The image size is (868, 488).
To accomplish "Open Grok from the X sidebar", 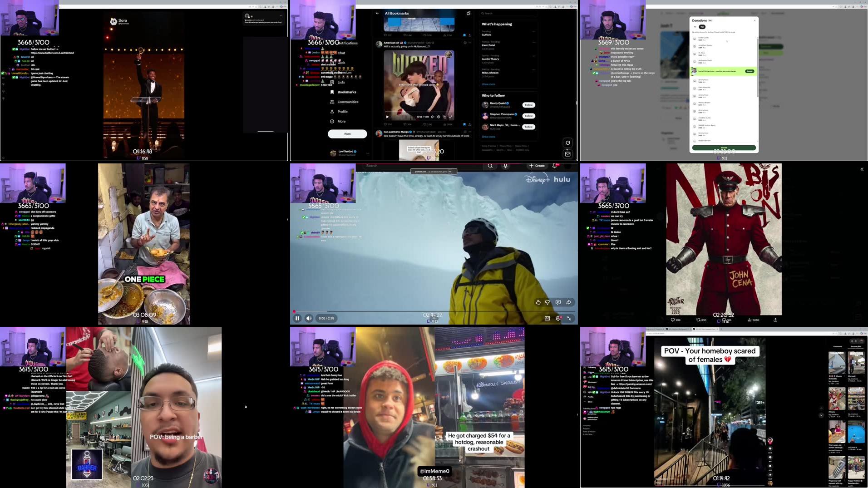I will (x=341, y=63).
